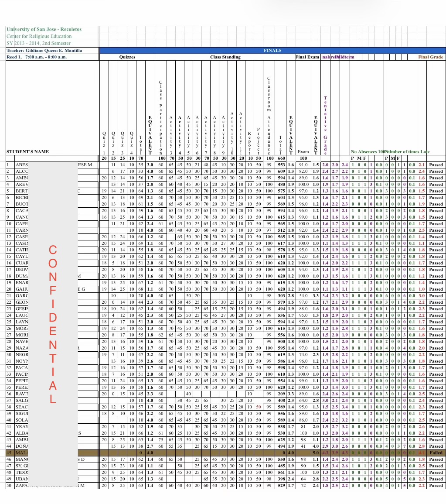Select the row number "45" cell
Image resolution: width=446 pixels, height=504 pixels.
point(9,453)
